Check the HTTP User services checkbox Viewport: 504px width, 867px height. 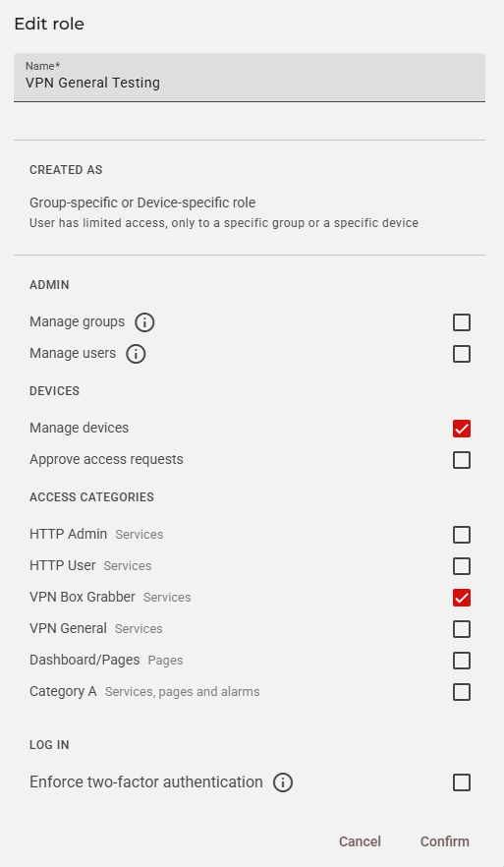(x=462, y=566)
